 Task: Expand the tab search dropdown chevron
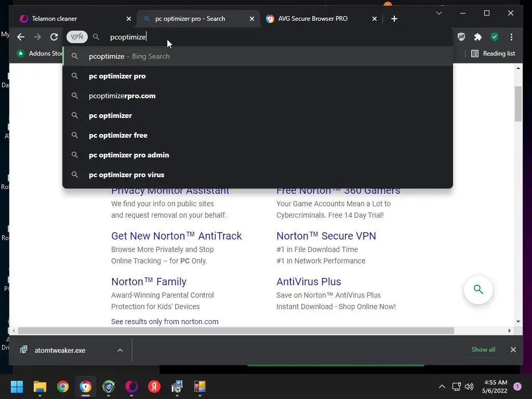click(438, 13)
